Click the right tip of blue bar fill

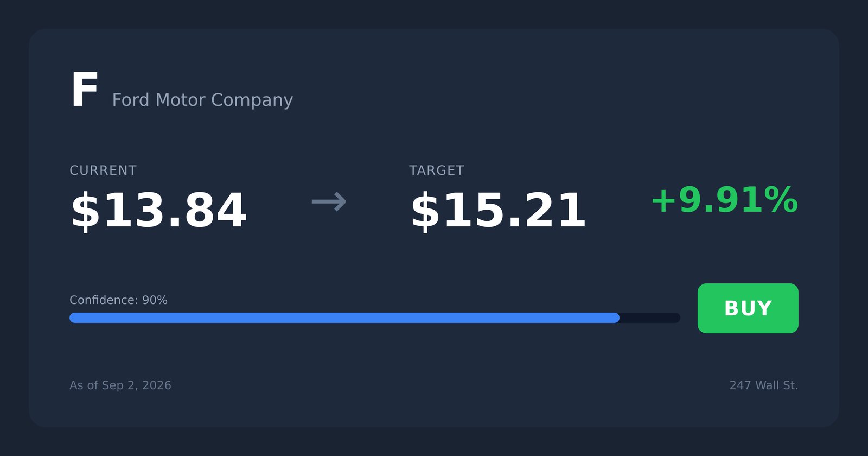click(615, 318)
